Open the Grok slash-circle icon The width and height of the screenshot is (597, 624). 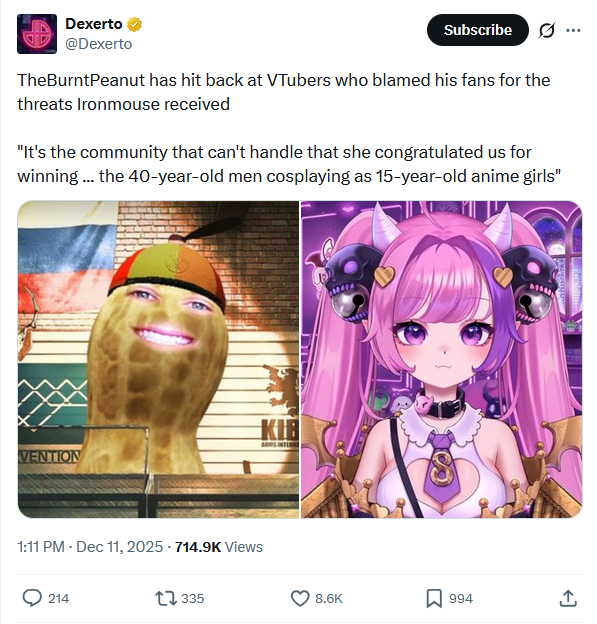pos(547,30)
